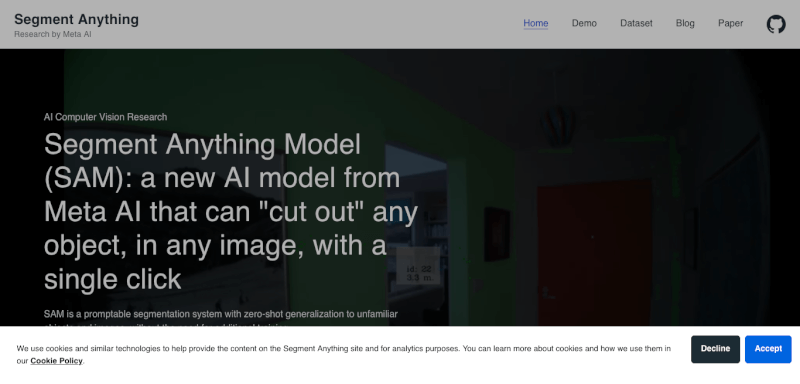Open the Blog nav link
800x384 pixels.
coord(685,23)
